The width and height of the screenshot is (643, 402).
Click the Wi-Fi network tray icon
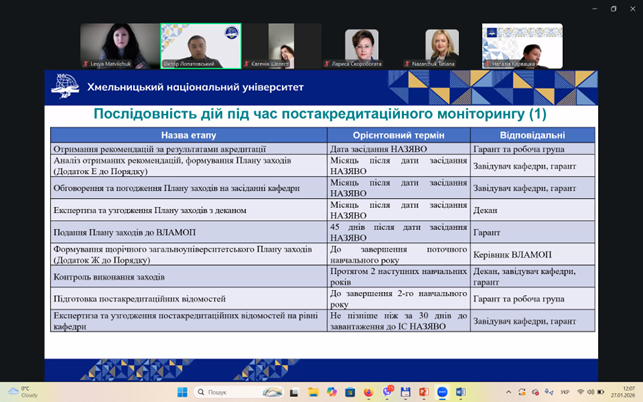coord(580,392)
